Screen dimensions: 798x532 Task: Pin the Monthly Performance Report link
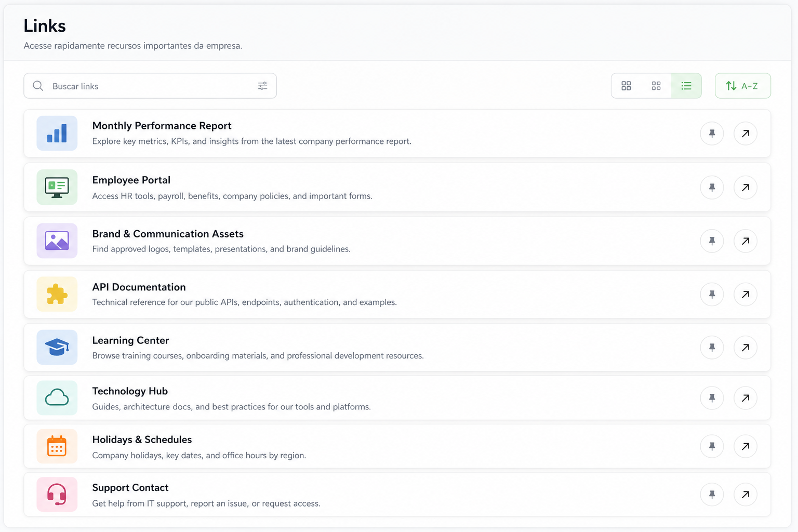(x=712, y=134)
